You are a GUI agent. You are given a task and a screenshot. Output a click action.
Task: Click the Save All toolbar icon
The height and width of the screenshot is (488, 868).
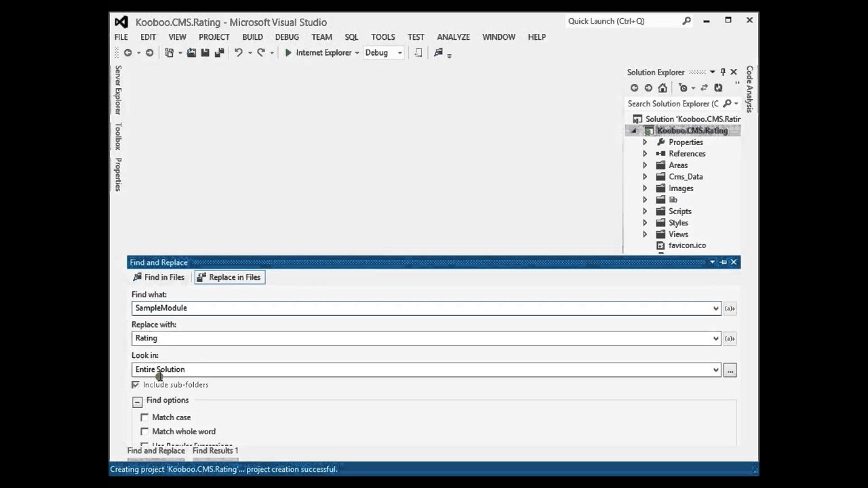(219, 53)
